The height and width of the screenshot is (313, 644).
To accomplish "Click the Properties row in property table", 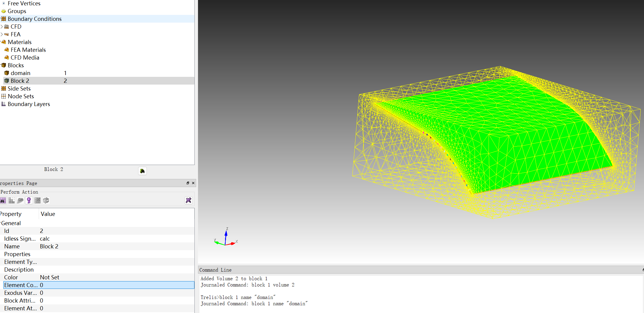I will [97, 254].
